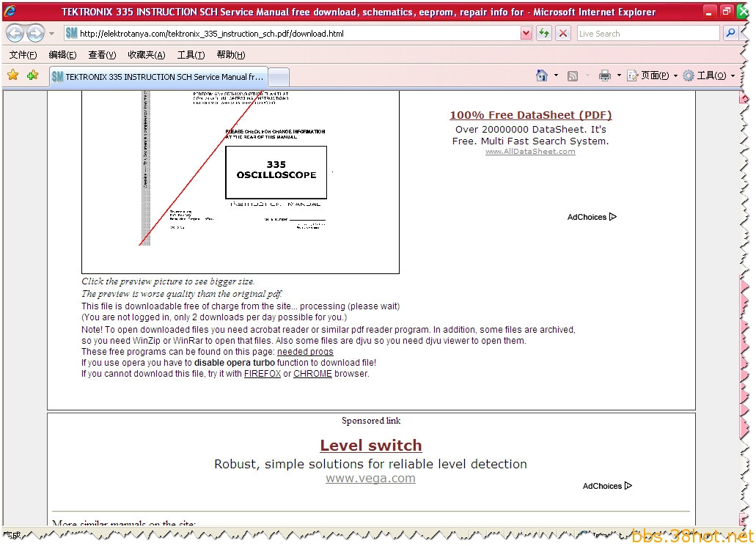Expand the Print options dropdown arrow
Screen dimensions: 756x546
tap(619, 75)
